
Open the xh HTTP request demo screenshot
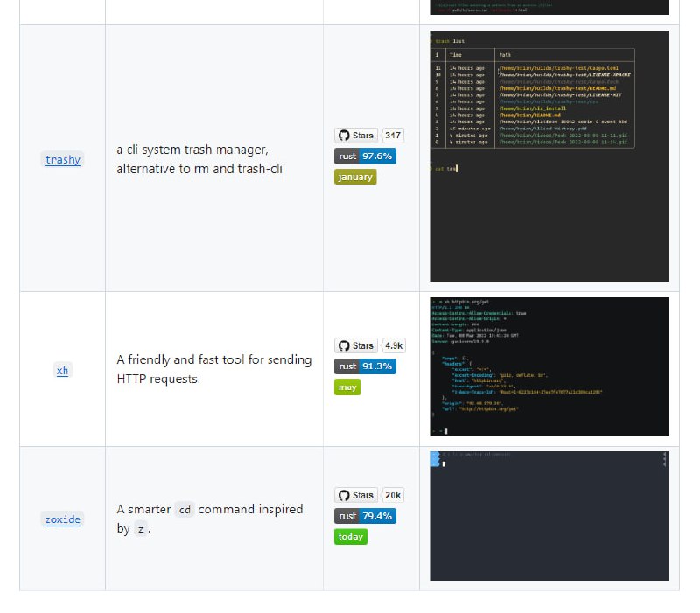coord(549,366)
